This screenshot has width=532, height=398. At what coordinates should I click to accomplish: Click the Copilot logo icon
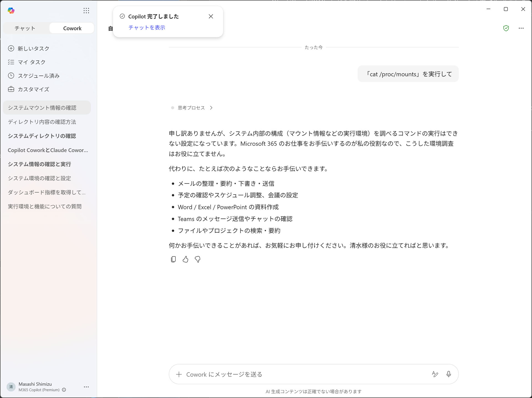coord(11,11)
